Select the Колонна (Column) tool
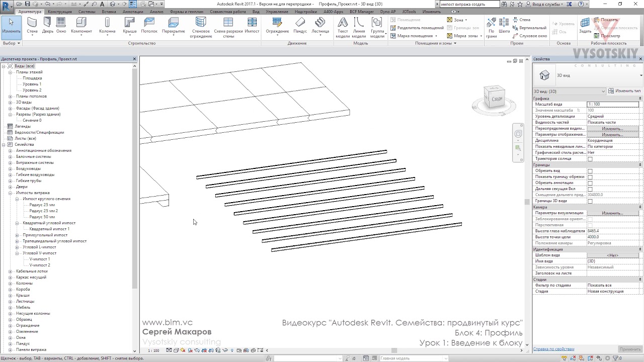This screenshot has width=644, height=362. [107, 26]
